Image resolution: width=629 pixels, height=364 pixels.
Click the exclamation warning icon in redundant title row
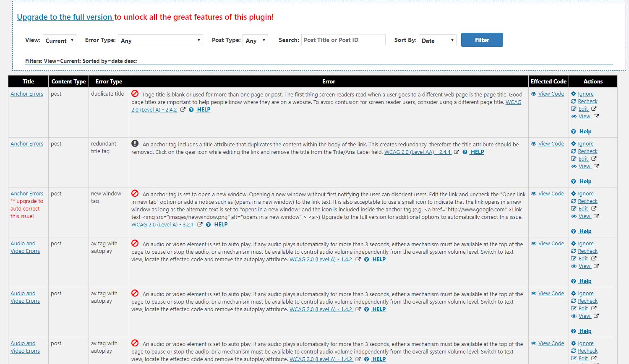135,143
